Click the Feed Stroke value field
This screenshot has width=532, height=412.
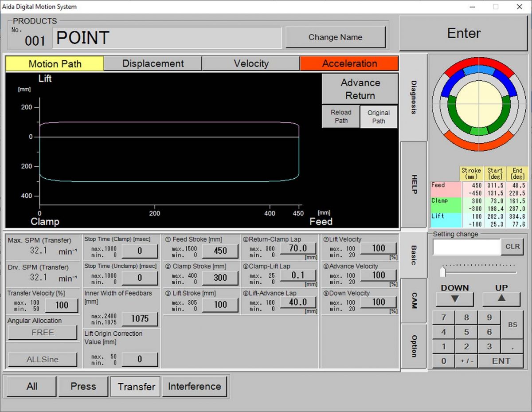(x=220, y=251)
